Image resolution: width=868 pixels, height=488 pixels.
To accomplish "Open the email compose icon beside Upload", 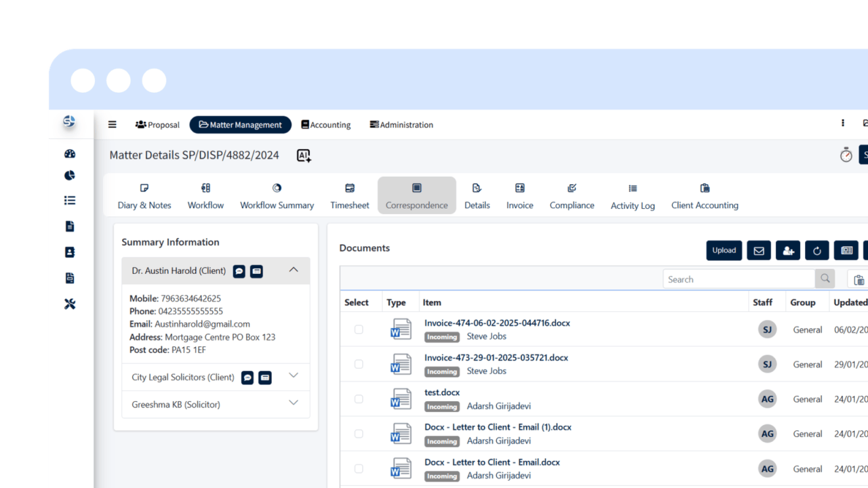I will 758,250.
